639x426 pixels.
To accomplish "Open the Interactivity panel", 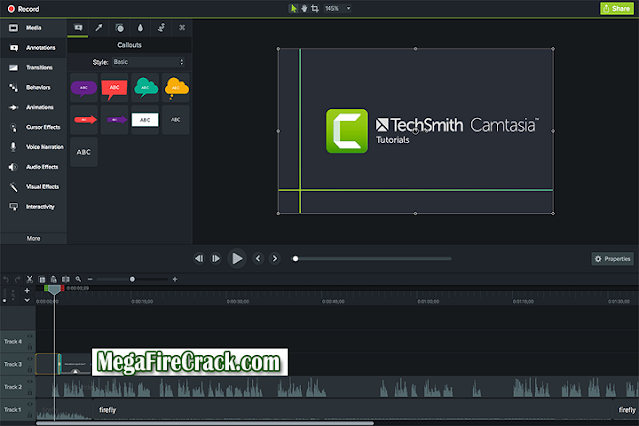I will (33, 207).
